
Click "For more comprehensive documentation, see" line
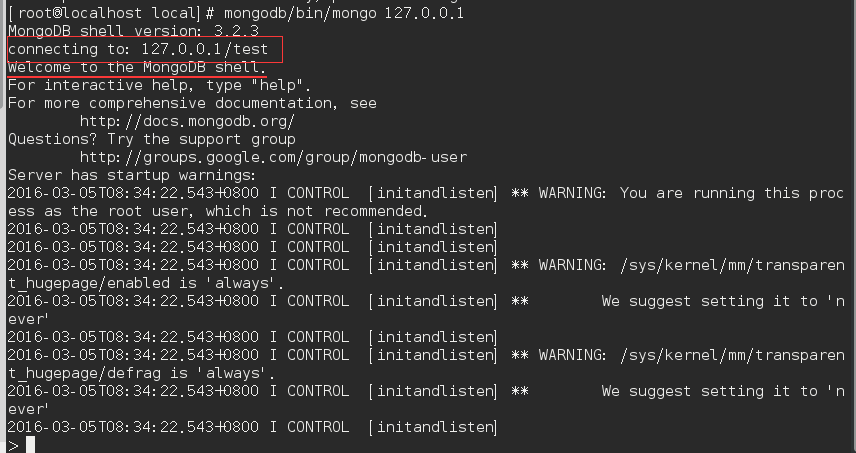(192, 103)
